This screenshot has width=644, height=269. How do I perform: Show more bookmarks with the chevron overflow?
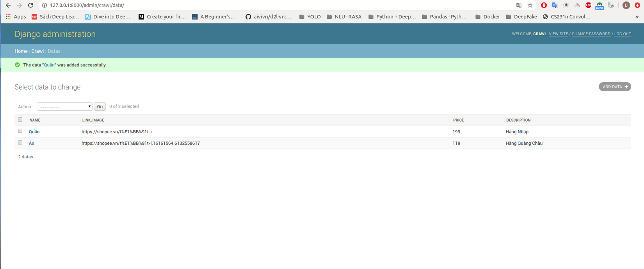click(x=637, y=17)
